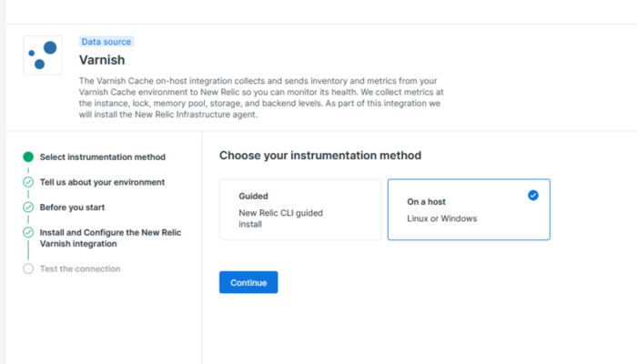Click the check icon beside Install and Configure
Viewport: 637px width, 364px height.
click(28, 232)
